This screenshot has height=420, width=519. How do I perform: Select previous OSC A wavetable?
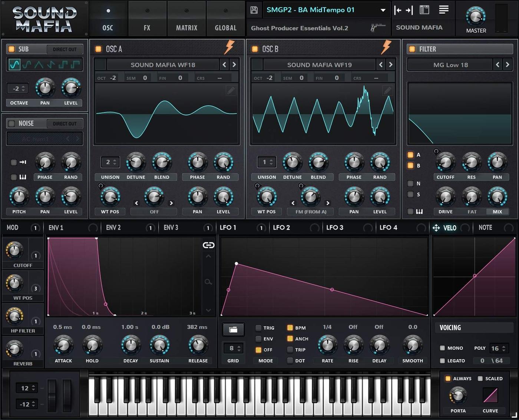(224, 65)
